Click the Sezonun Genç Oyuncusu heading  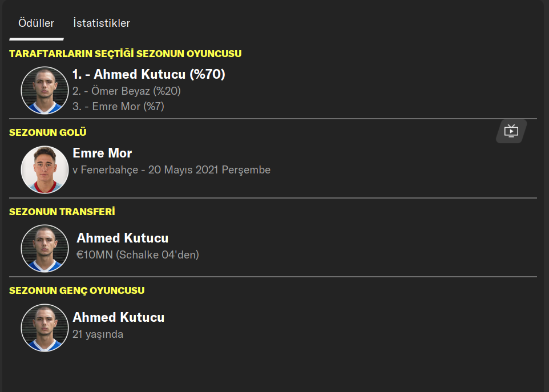(x=76, y=290)
